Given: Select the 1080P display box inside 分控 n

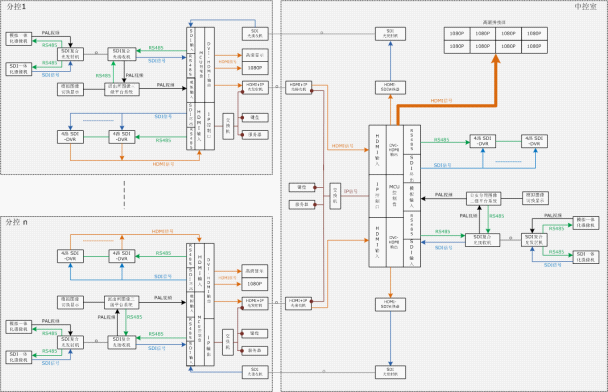Looking at the screenshot, I should pyautogui.click(x=254, y=284).
